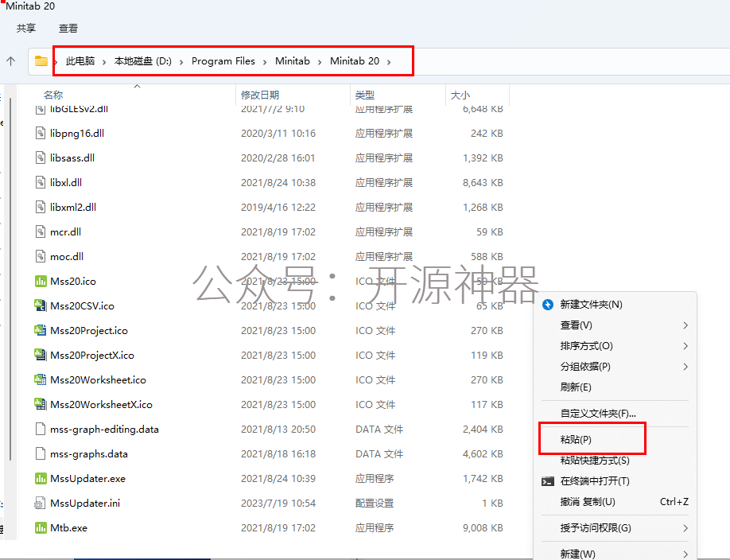Select the mss-graphs.data file icon
730x560 pixels.
(41, 454)
